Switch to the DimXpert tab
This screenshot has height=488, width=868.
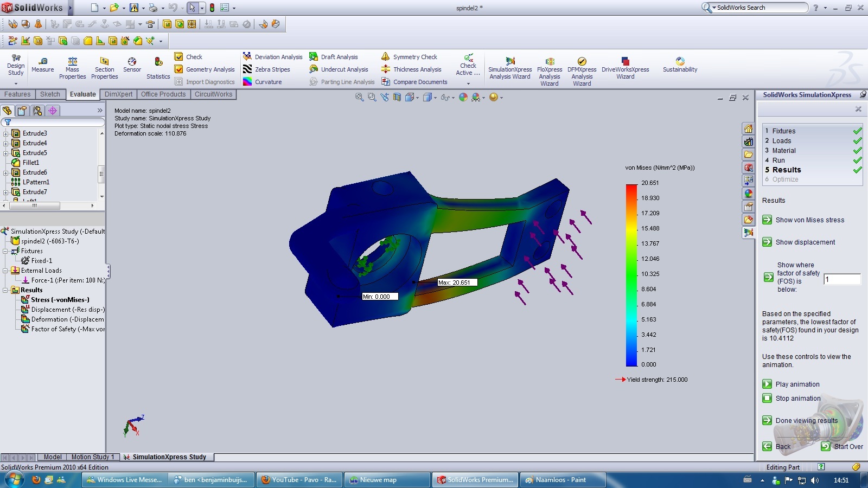click(118, 94)
